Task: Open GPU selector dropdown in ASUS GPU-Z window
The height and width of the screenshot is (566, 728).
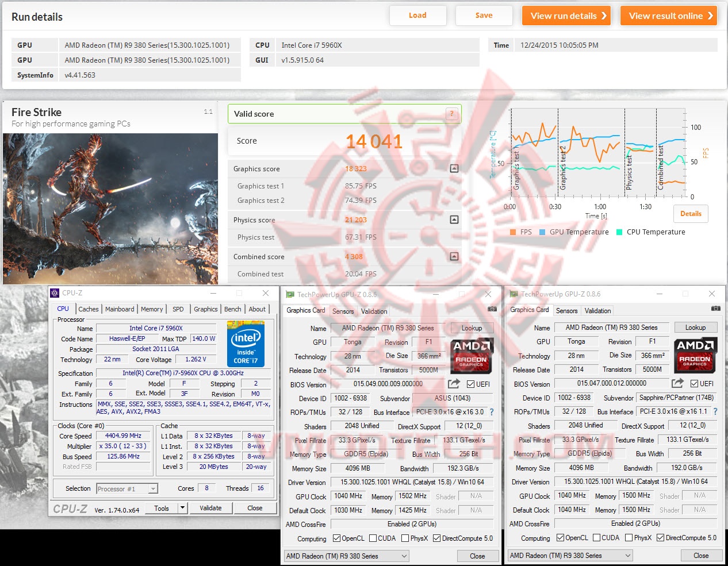Action: pyautogui.click(x=347, y=556)
